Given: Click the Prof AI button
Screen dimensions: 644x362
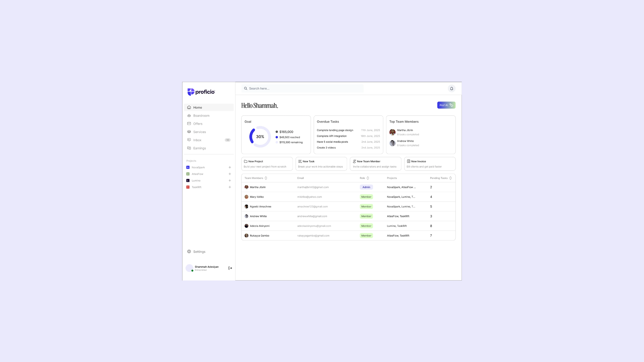Looking at the screenshot, I should [446, 105].
